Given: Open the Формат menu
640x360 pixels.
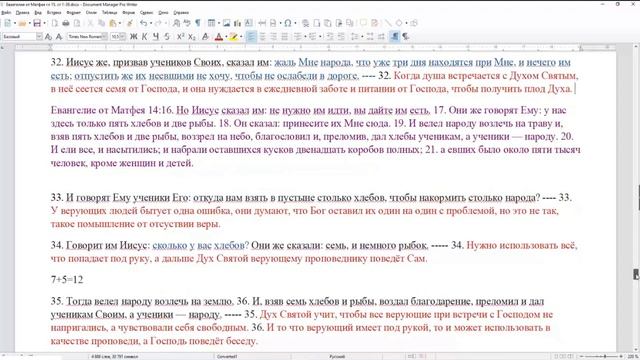Looking at the screenshot, I should point(74,13).
